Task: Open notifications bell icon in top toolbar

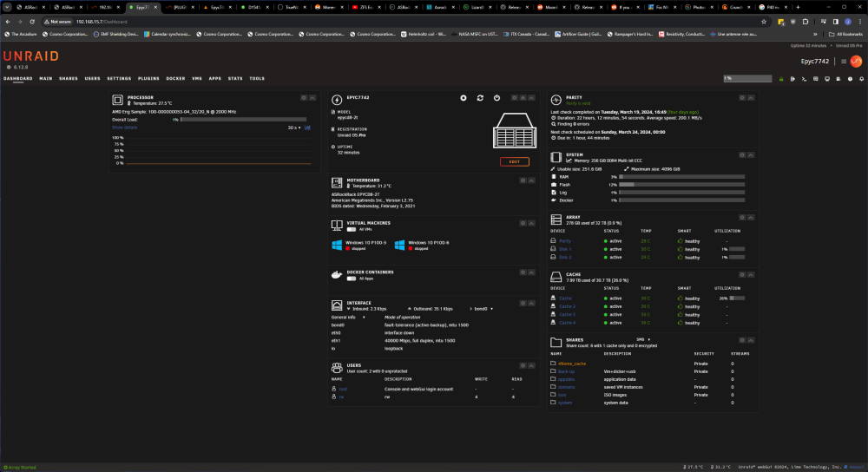Action: click(861, 79)
